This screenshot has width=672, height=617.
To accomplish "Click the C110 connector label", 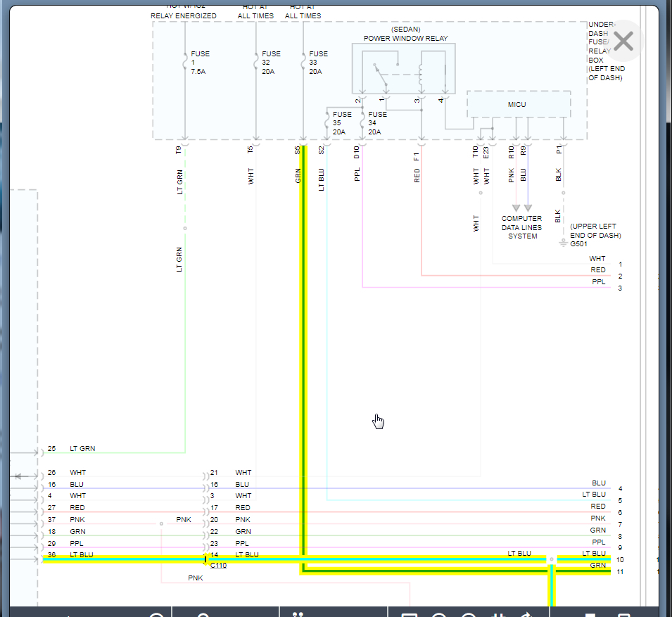I will pos(218,566).
